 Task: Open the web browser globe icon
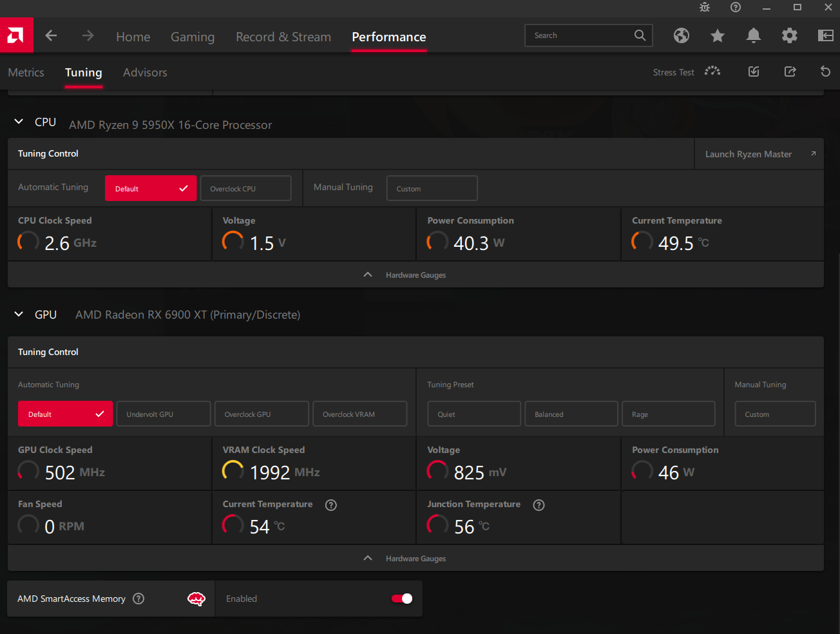682,35
